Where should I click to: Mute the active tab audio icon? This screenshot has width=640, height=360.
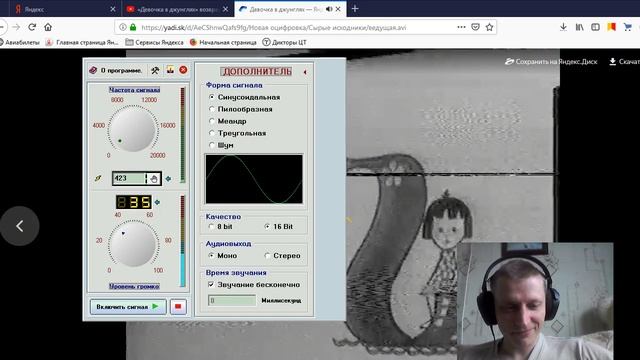pyautogui.click(x=329, y=9)
